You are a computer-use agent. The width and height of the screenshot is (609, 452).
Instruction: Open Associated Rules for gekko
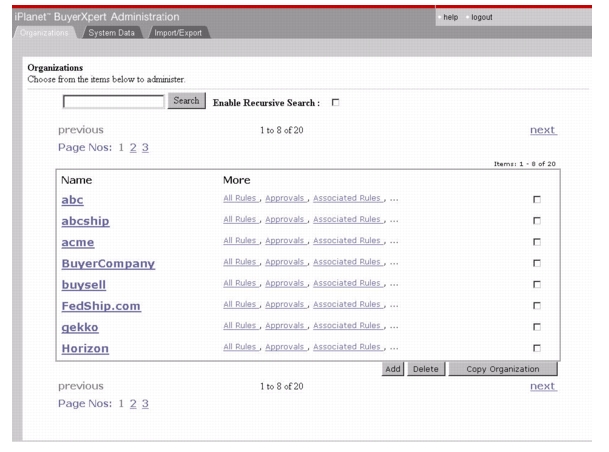pos(347,326)
